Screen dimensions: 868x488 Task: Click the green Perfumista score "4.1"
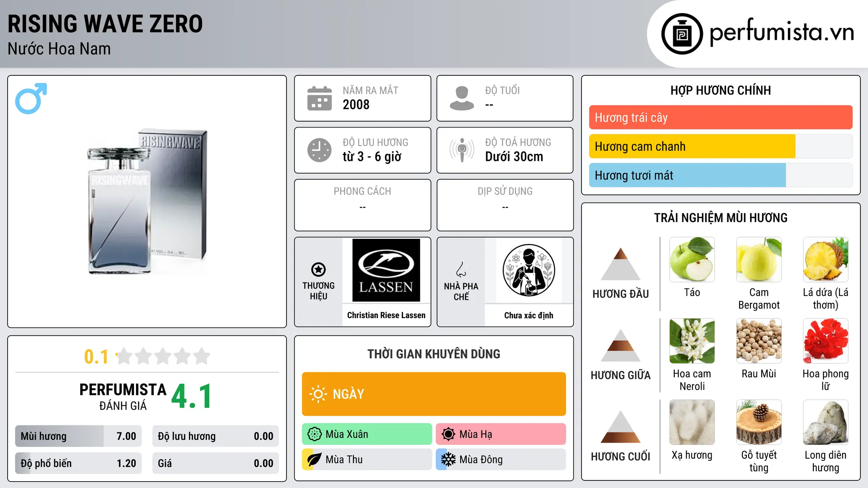click(x=192, y=396)
